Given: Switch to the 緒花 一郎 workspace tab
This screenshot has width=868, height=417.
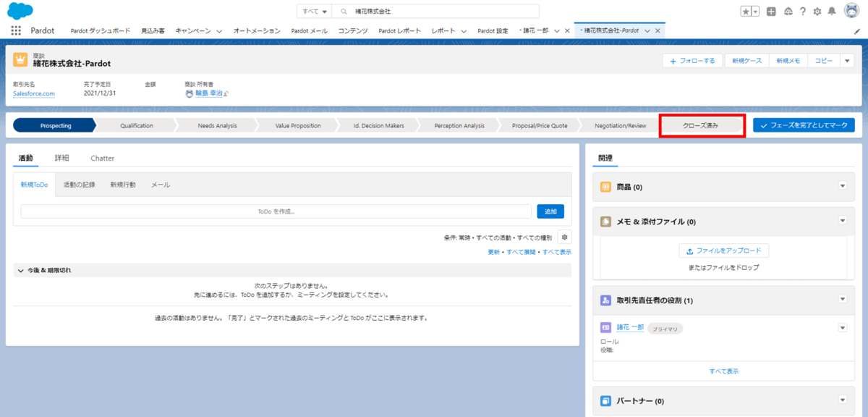Looking at the screenshot, I should point(535,31).
